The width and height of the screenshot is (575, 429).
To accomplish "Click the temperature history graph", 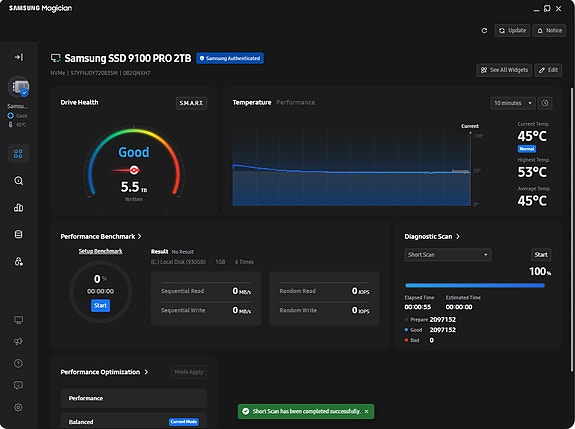I will [351, 169].
